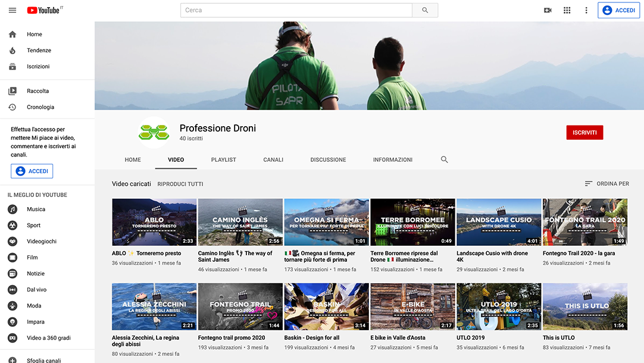
Task: Click the search magnifier button
Action: point(425,10)
